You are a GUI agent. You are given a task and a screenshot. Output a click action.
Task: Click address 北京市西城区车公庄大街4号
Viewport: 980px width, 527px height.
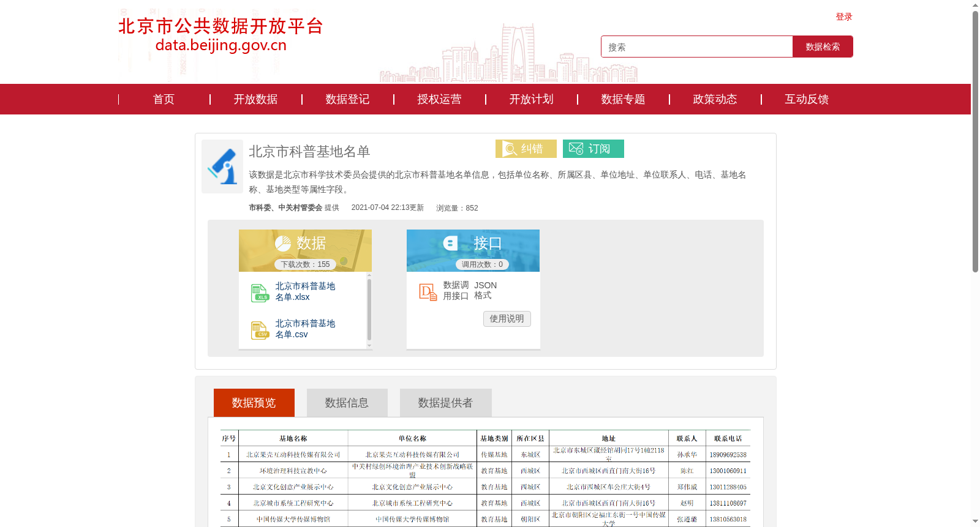pyautogui.click(x=609, y=487)
